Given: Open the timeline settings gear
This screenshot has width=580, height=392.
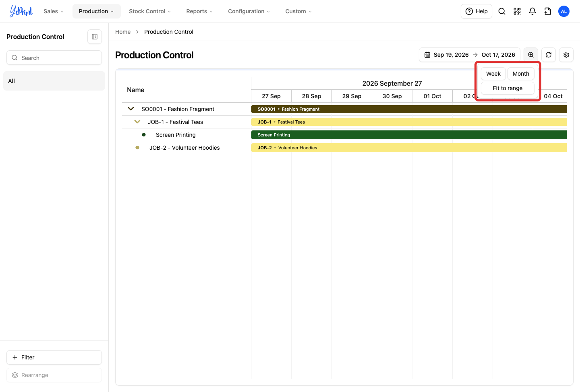Looking at the screenshot, I should (x=566, y=55).
